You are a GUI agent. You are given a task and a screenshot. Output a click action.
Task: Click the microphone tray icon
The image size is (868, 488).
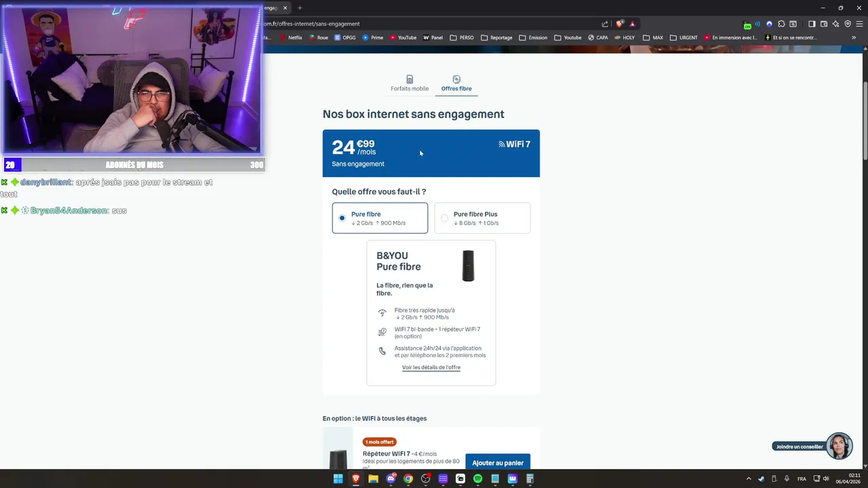pos(787,479)
